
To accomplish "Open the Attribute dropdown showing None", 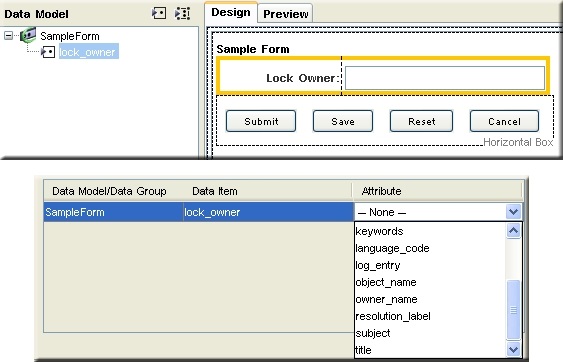I will point(513,212).
